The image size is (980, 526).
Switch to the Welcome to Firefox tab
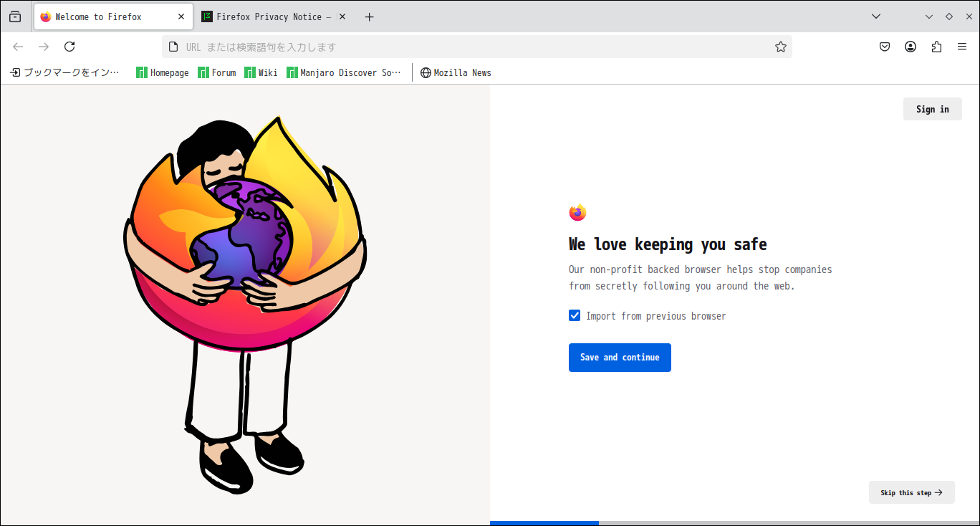(x=113, y=16)
